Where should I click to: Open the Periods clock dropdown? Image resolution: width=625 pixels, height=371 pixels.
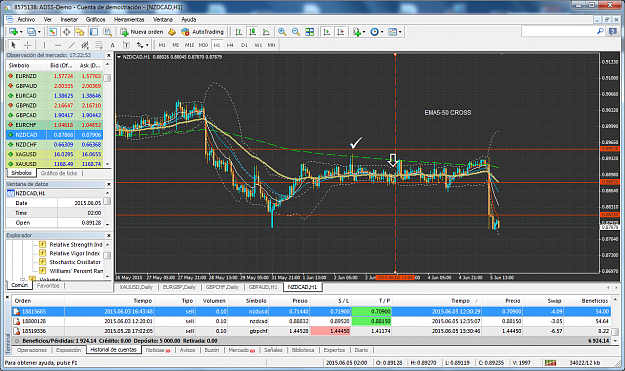(377, 32)
